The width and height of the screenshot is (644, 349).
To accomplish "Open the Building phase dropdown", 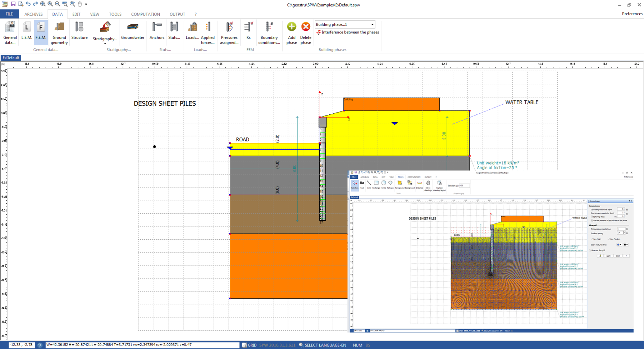I will (373, 24).
